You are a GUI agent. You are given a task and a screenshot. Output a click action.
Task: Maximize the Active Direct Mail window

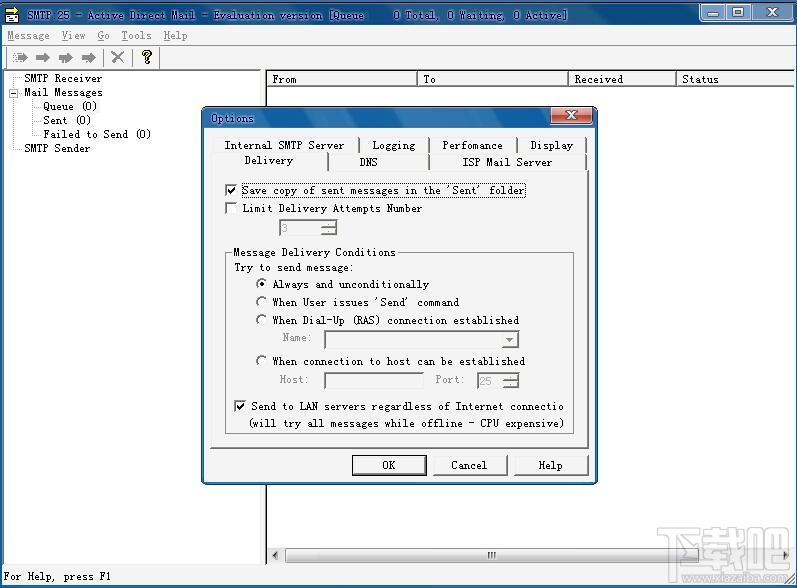click(x=738, y=13)
